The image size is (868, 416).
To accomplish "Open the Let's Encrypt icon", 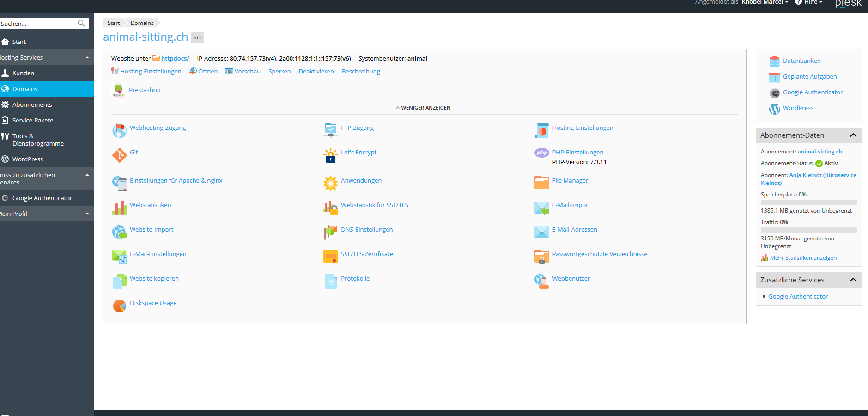I will (331, 155).
